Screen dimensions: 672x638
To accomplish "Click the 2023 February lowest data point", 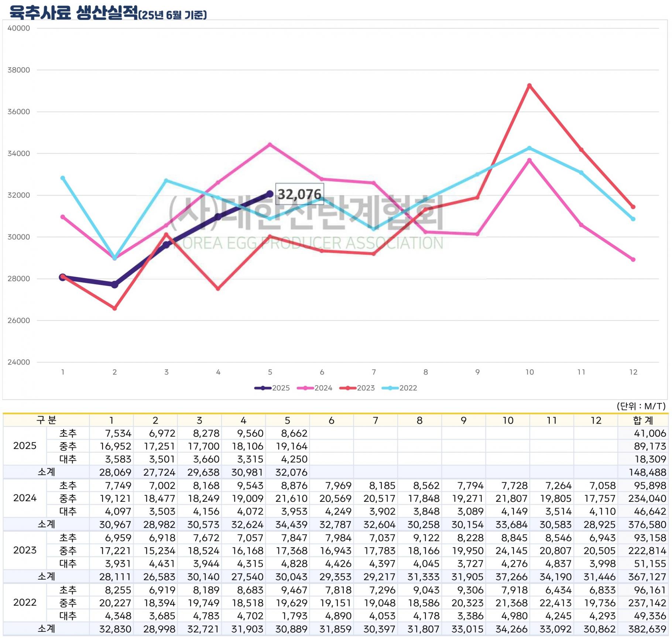I will click(x=114, y=308).
